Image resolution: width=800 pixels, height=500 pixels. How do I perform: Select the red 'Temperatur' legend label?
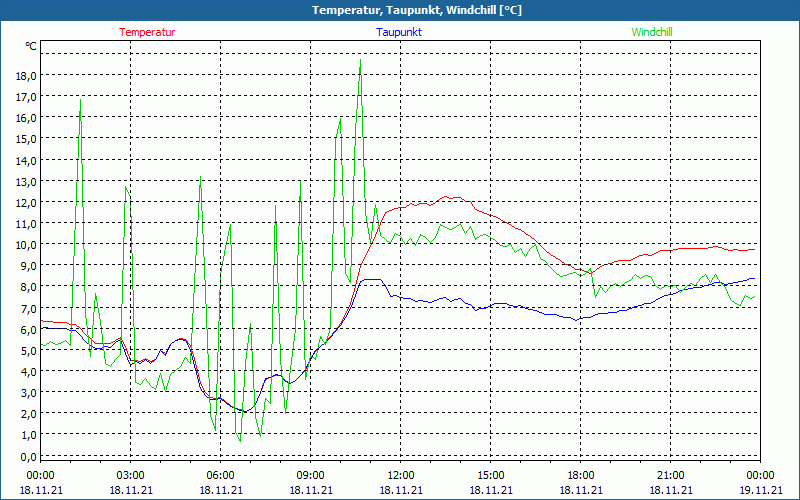(147, 32)
